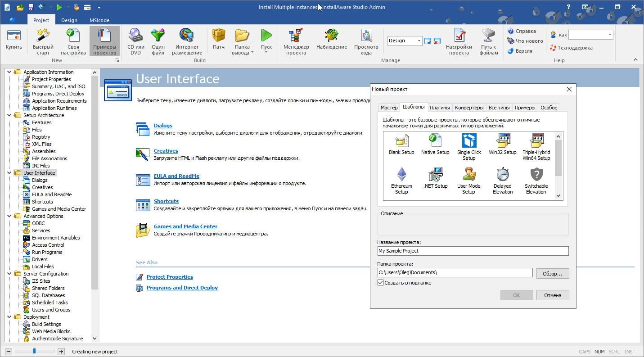Click the Папка проекта path field
The height and width of the screenshot is (357, 644).
coord(455,272)
